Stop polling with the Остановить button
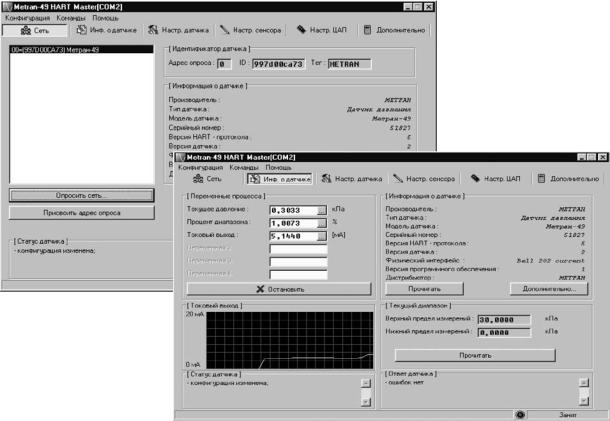This screenshot has width=610, height=421. [x=279, y=289]
